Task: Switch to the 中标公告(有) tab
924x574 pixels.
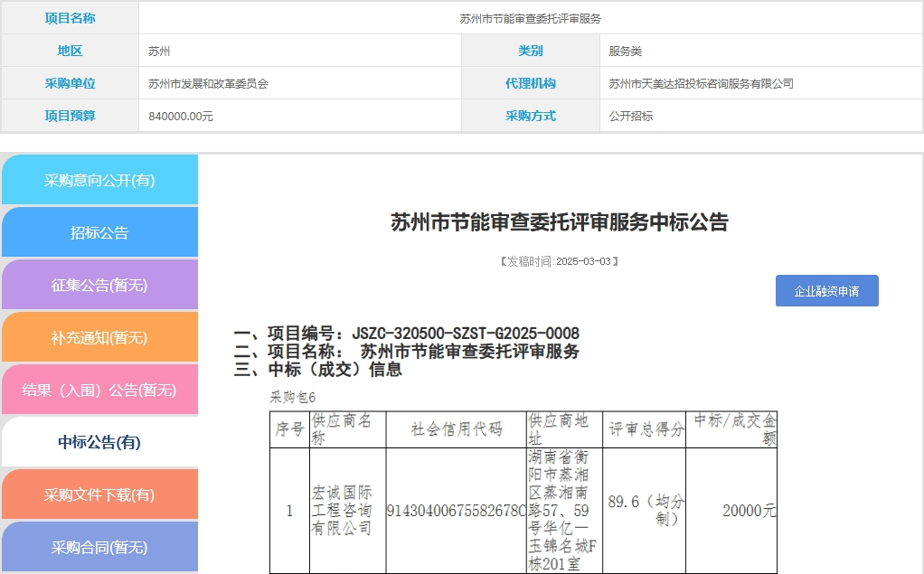Action: coord(99,442)
